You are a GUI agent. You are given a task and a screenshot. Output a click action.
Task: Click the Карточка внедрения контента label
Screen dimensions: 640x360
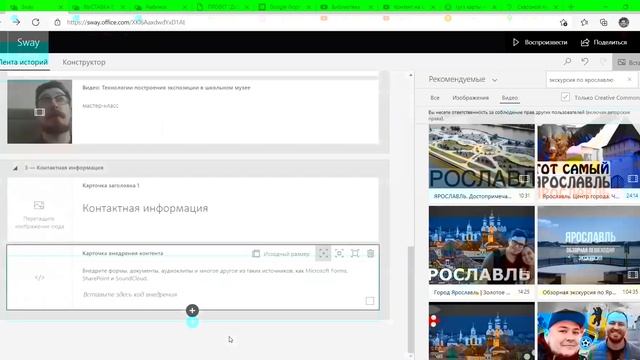(x=123, y=253)
